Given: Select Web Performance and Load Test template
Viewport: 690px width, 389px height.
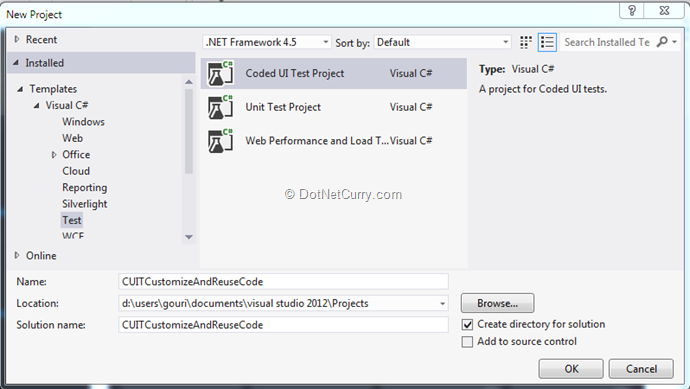Looking at the screenshot, I should click(x=334, y=141).
